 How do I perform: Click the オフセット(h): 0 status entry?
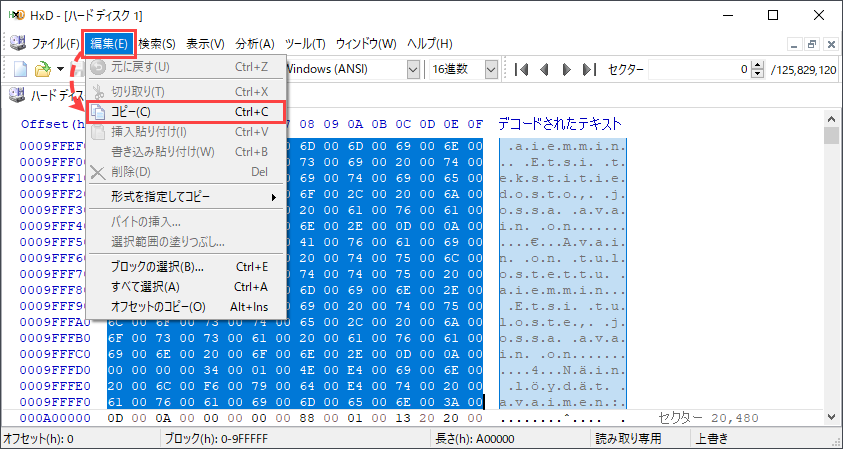39,439
